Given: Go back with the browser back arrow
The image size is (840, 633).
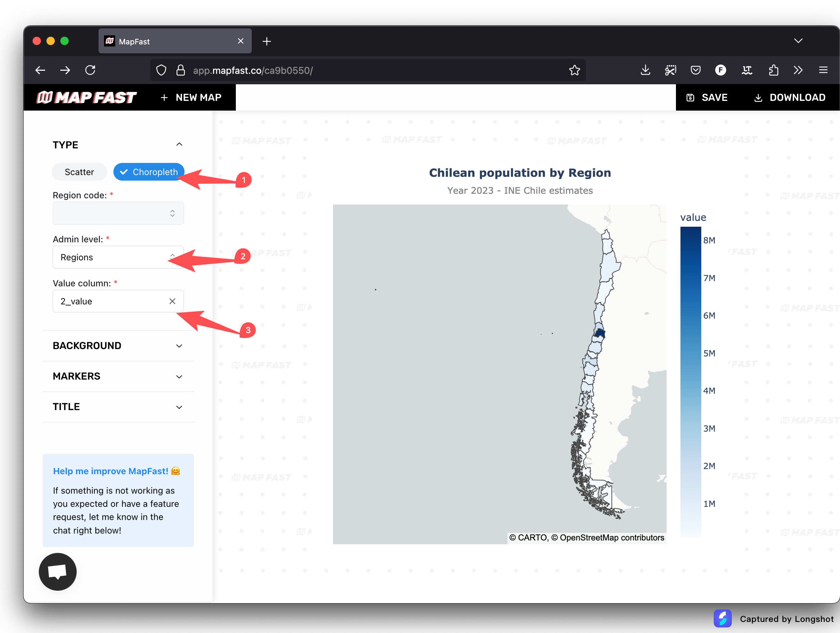Looking at the screenshot, I should pos(40,70).
